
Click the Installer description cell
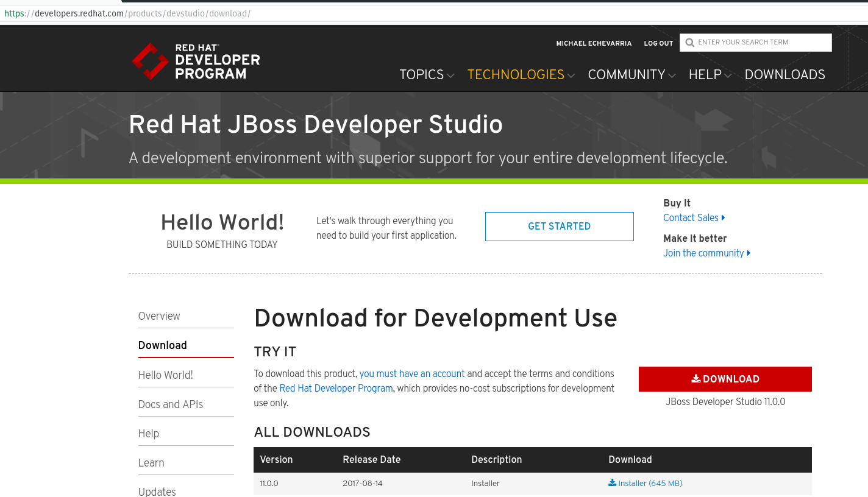[x=485, y=483]
